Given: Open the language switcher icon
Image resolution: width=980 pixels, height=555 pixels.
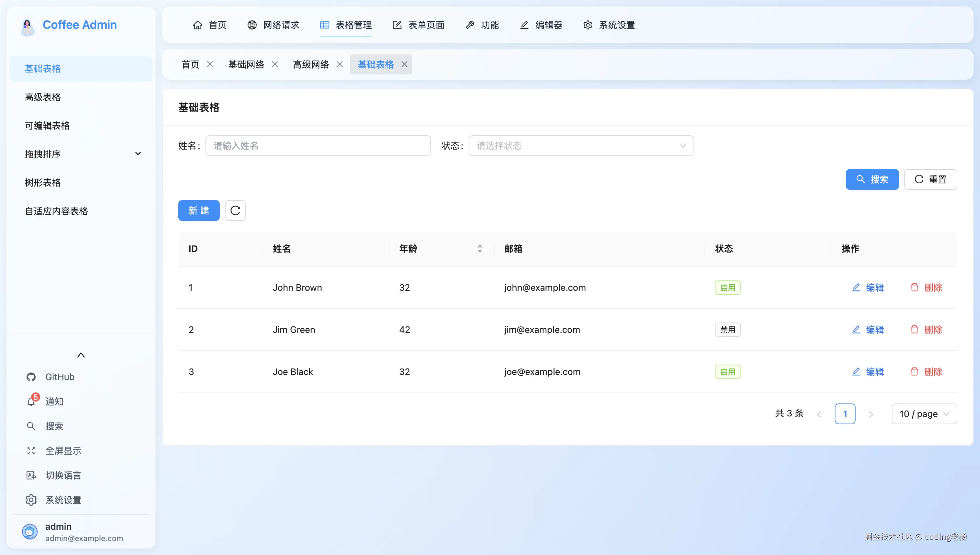Looking at the screenshot, I should [31, 475].
